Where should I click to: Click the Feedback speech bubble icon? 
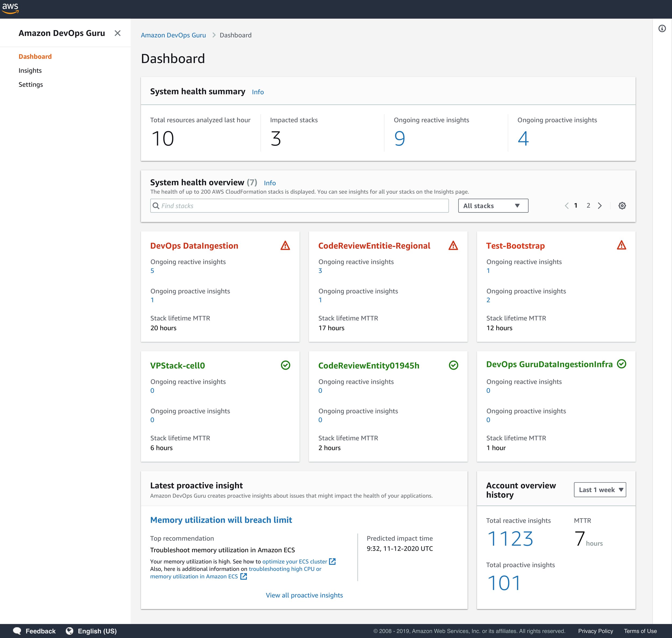(17, 631)
